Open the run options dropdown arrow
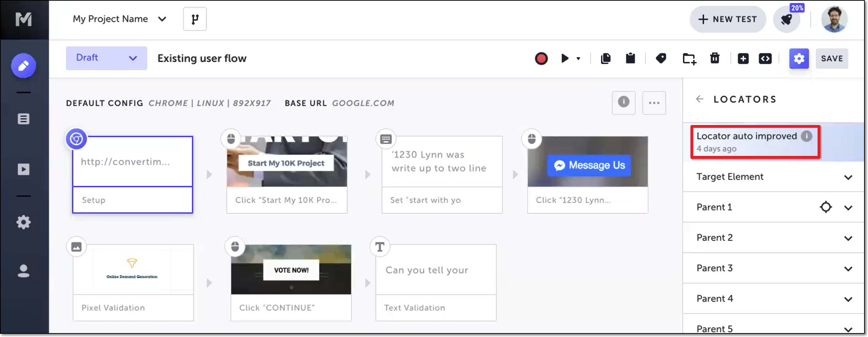868x337 pixels. 579,59
